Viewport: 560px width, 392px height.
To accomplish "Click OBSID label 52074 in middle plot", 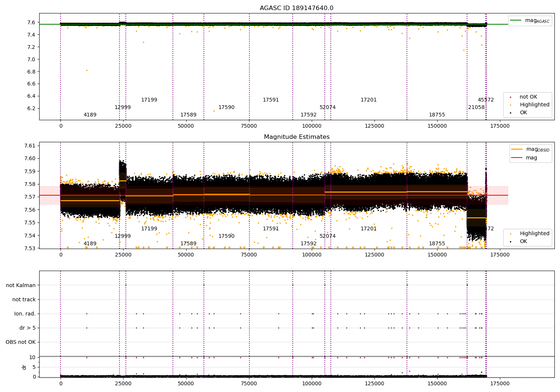I will 327,236.
